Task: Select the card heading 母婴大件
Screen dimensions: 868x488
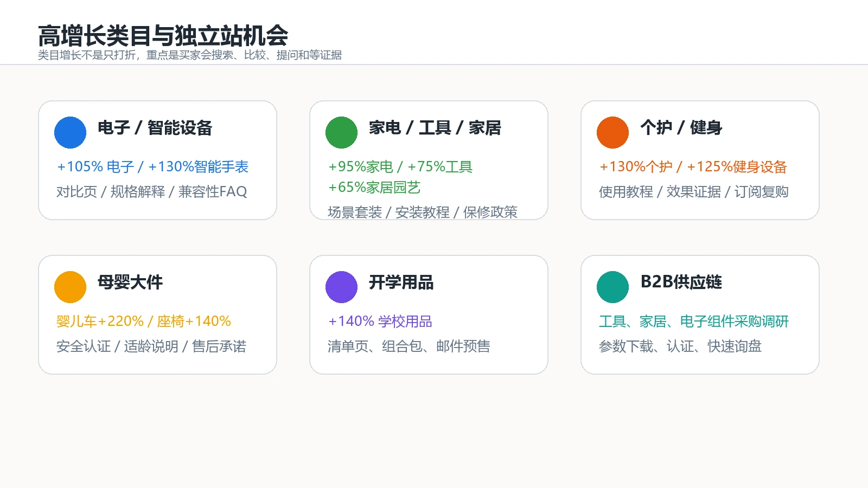Action: 130,282
